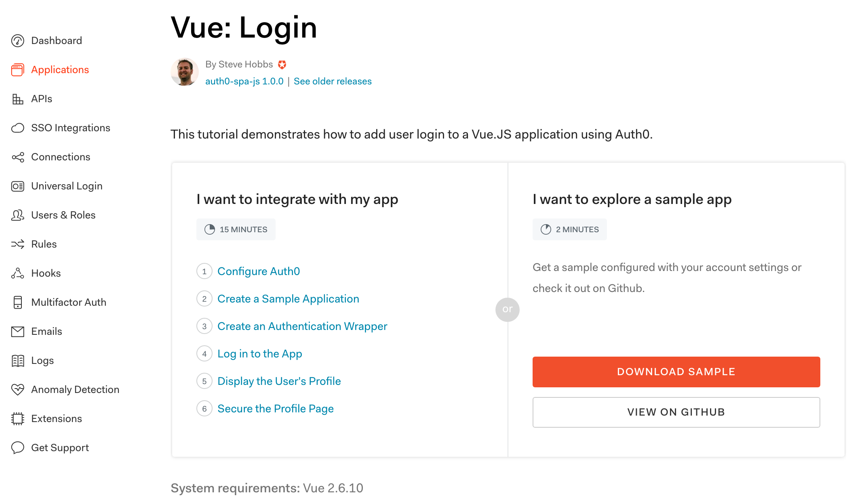Click the Extensions chip icon
Image resolution: width=868 pixels, height=500 pixels.
point(18,419)
